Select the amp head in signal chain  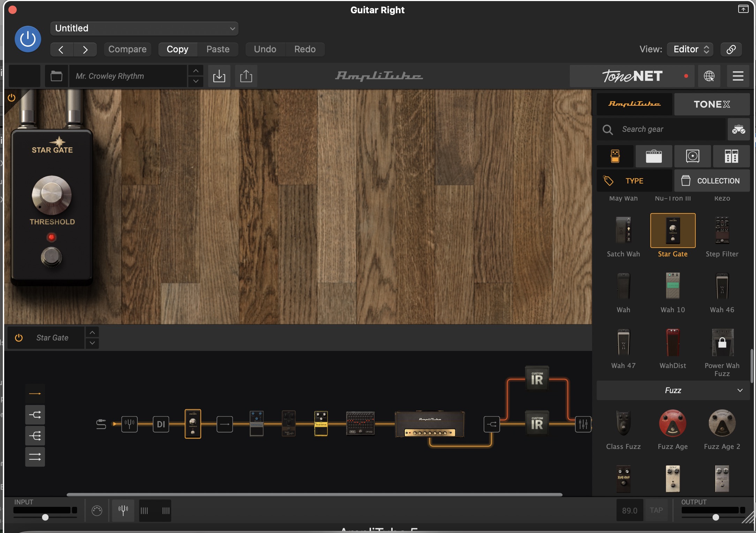[x=430, y=424]
